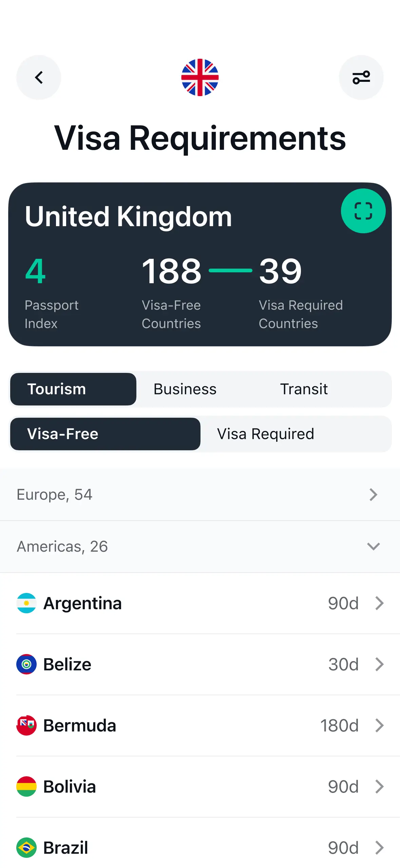Tap the green scan/expand button

(x=363, y=211)
